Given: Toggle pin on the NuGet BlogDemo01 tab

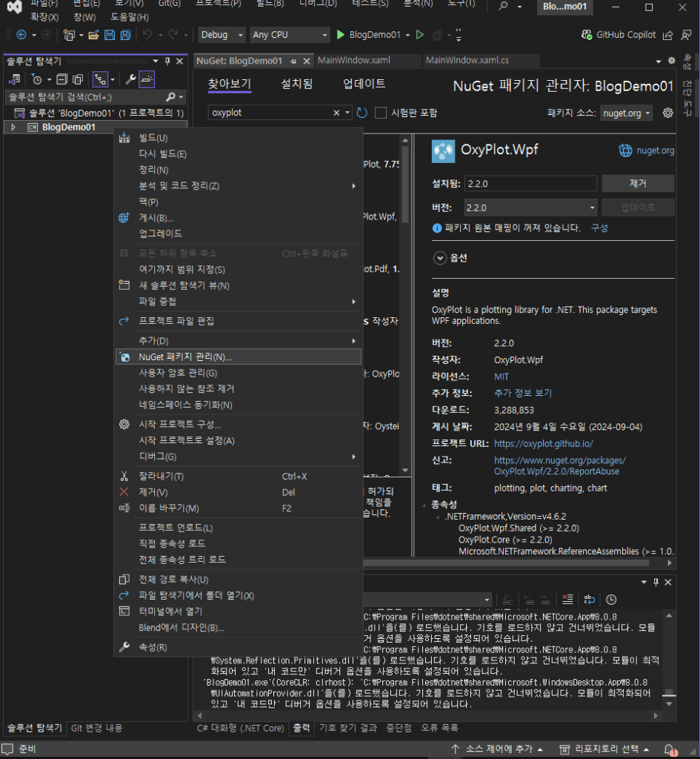Looking at the screenshot, I should click(293, 61).
